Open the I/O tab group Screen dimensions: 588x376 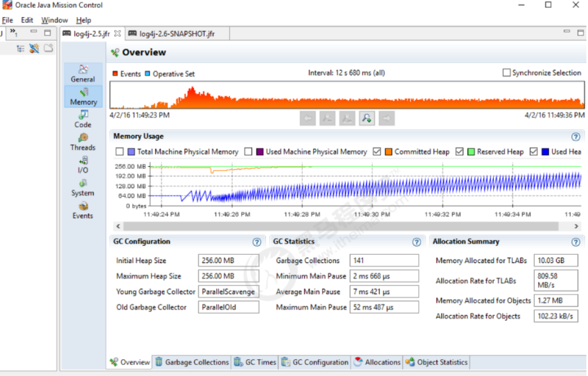point(83,165)
